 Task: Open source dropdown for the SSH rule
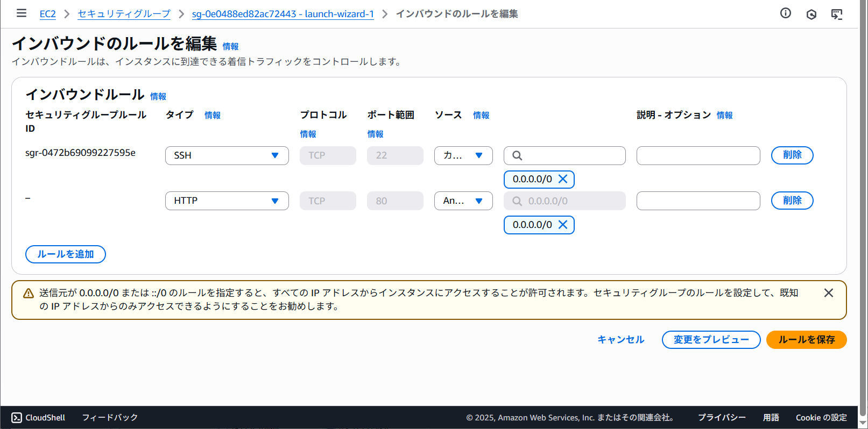[463, 155]
